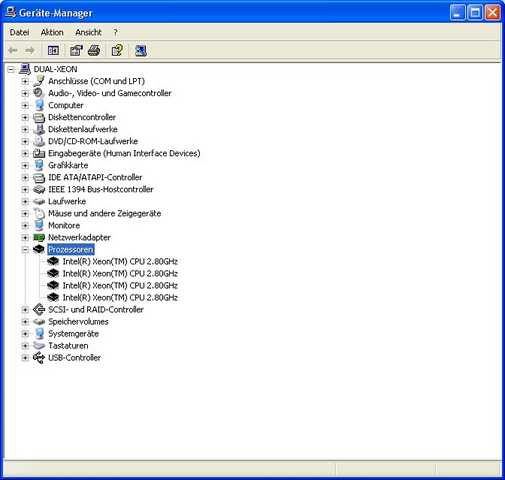Select the Speichervolumes tree label
The width and height of the screenshot is (505, 480).
point(78,322)
